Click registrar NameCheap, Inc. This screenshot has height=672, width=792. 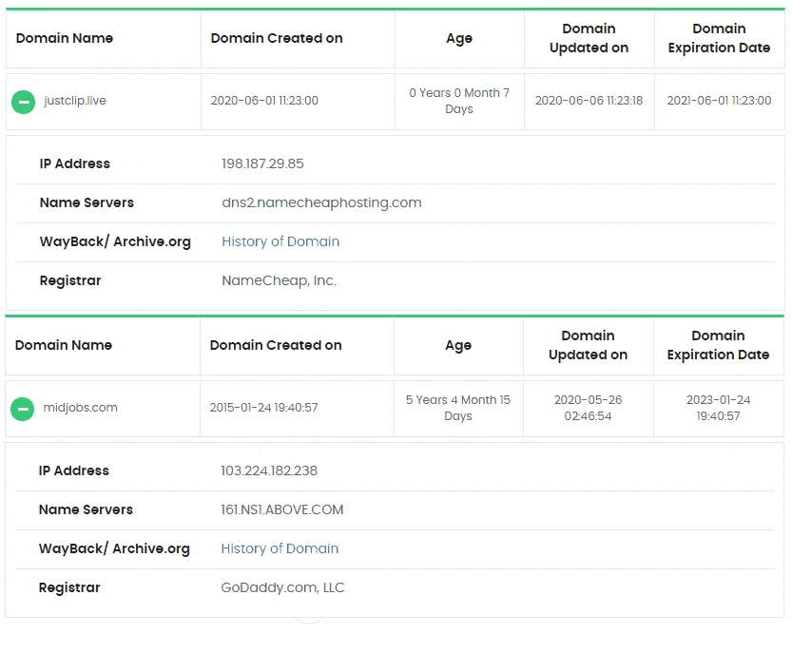point(279,280)
